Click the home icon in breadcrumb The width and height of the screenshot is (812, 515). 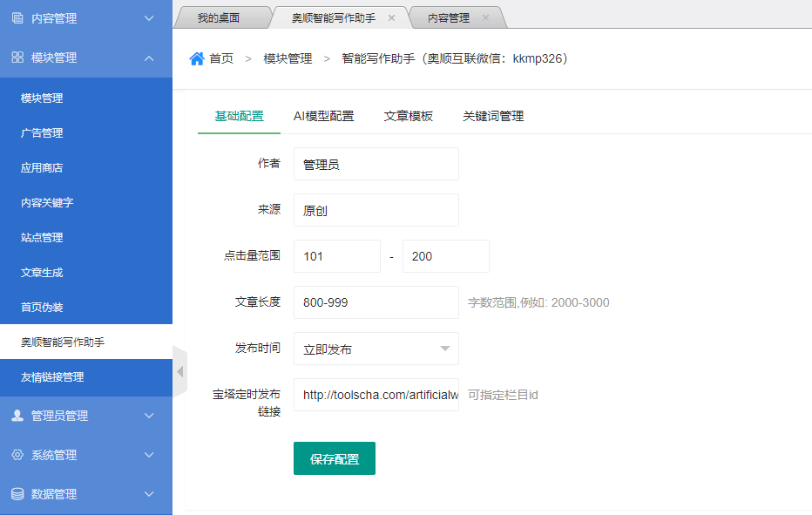(x=197, y=58)
